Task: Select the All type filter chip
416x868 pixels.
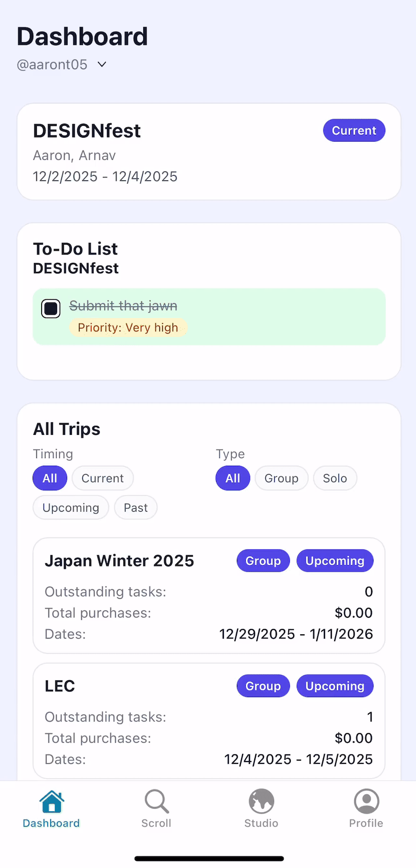Action: coord(233,478)
